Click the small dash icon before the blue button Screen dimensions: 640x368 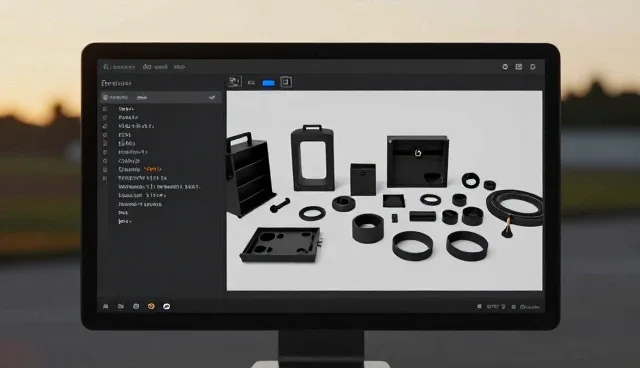251,83
